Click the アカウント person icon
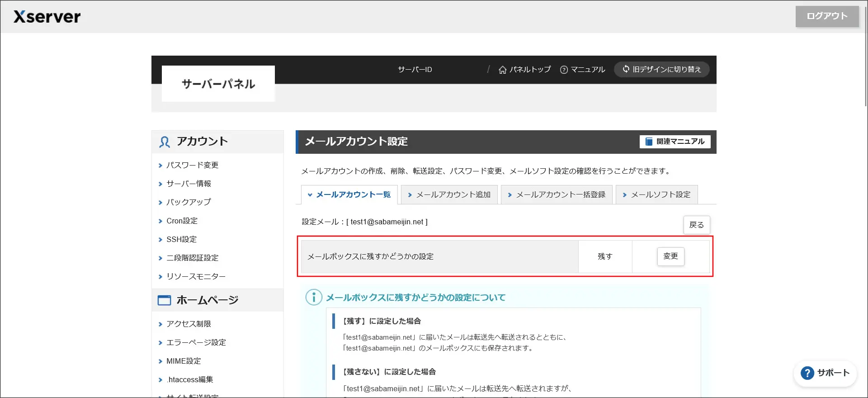Screen dimensions: 868x398 tap(165, 142)
